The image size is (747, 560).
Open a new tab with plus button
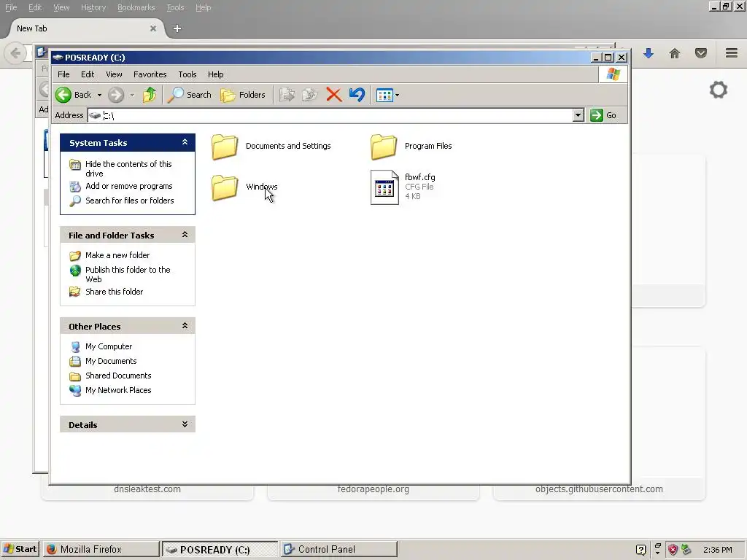[177, 28]
